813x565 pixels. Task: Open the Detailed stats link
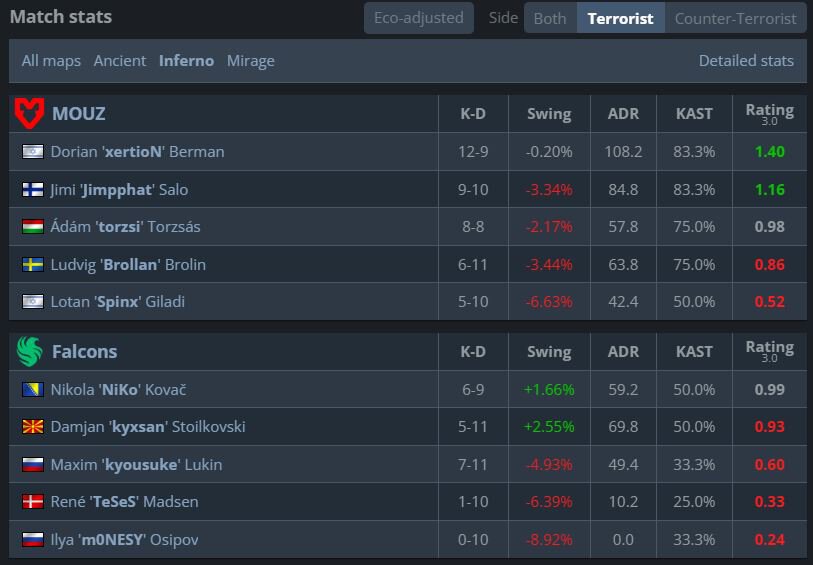pos(746,61)
